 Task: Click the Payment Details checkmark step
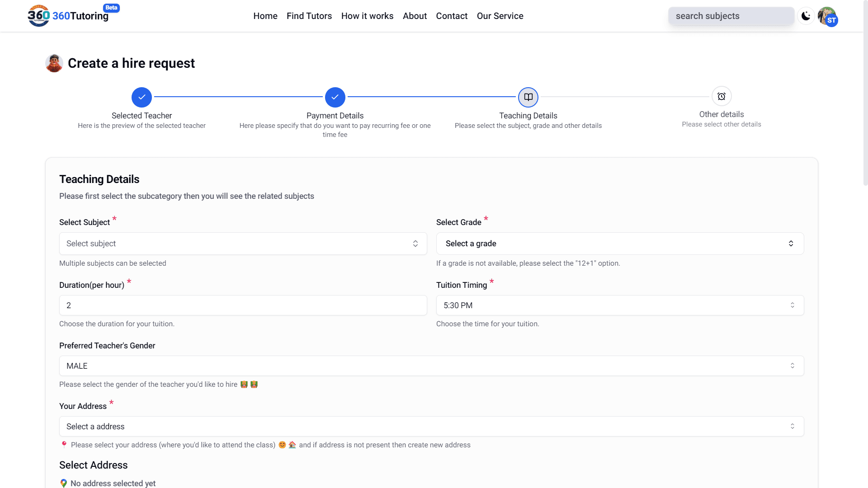tap(335, 97)
